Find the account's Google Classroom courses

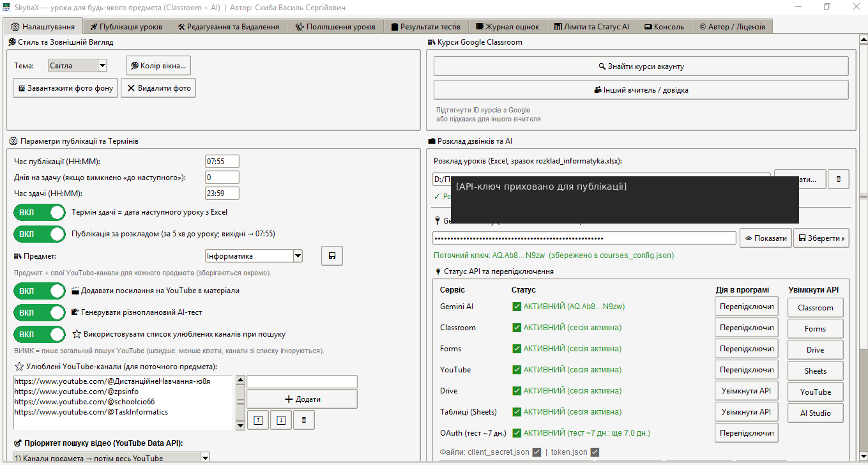click(x=641, y=66)
